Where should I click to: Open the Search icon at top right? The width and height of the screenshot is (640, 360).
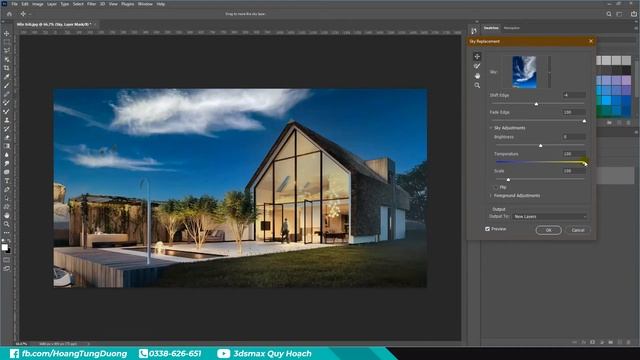pos(609,14)
